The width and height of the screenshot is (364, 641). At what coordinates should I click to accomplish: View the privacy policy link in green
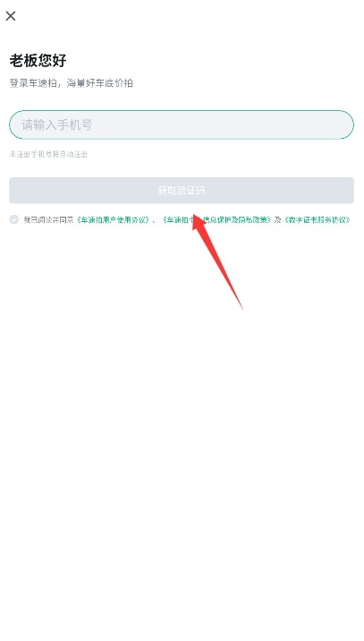pyautogui.click(x=217, y=220)
